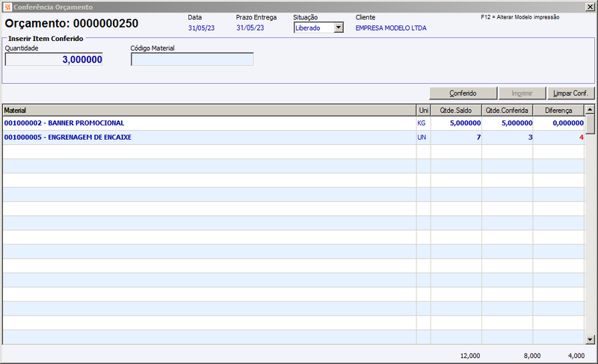Click the Orçamento: 0000000250 heading
The height and width of the screenshot is (364, 598).
[72, 23]
